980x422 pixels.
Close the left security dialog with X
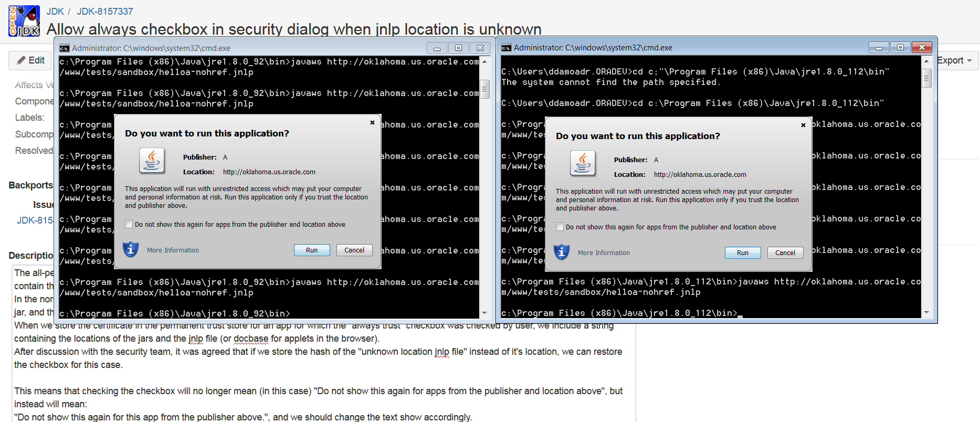[x=372, y=123]
